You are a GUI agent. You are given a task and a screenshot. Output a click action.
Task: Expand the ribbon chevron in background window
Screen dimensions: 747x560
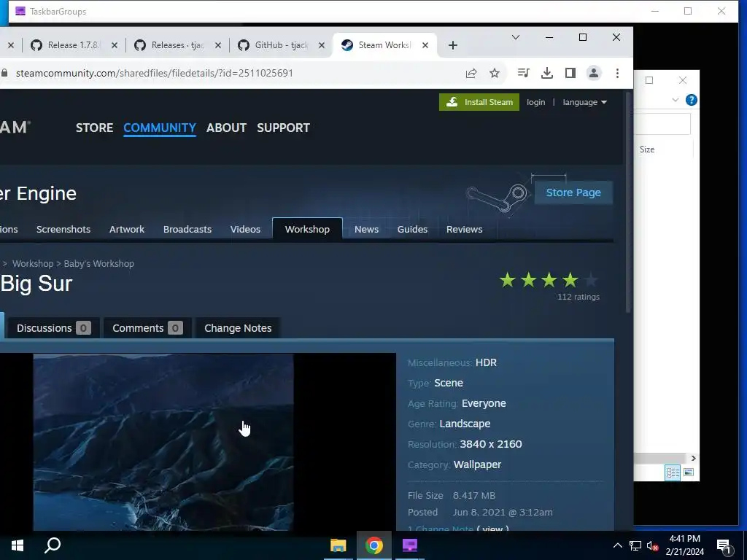tap(675, 100)
